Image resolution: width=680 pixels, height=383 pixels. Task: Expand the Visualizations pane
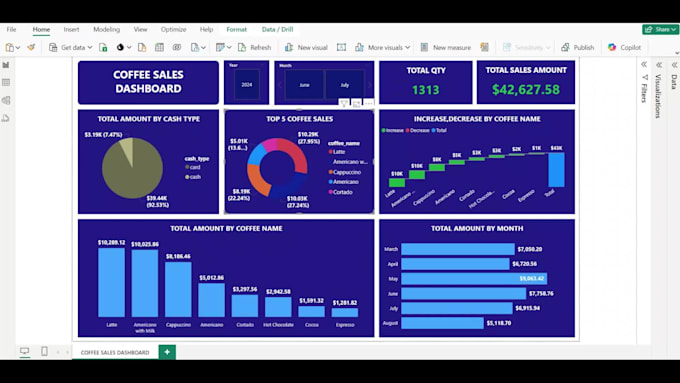point(659,65)
